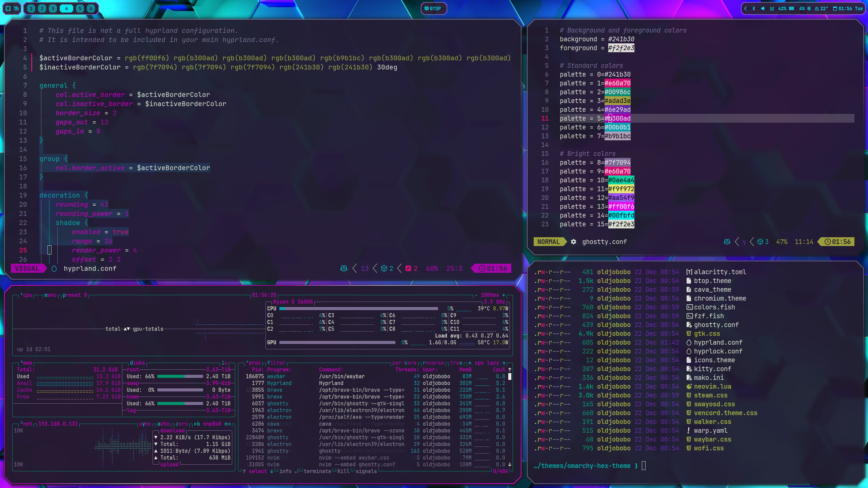Toggle the reverse sorting option in btop proc box
868x488 pixels.
pyautogui.click(x=433, y=363)
